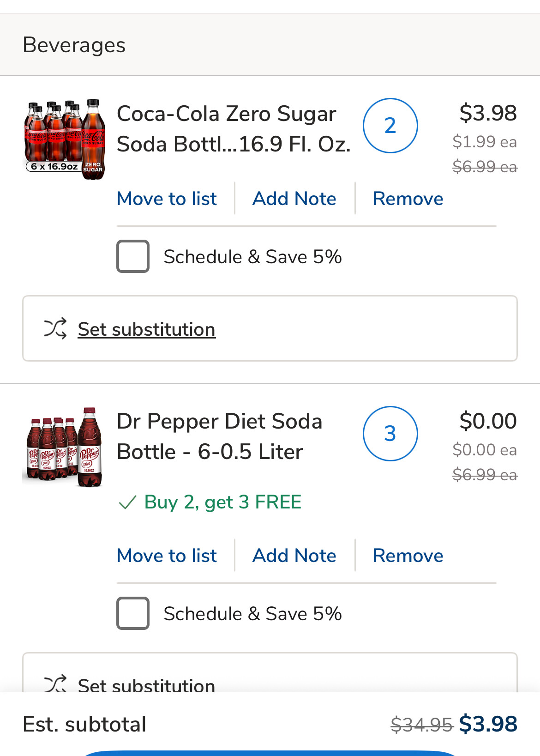Remove Dr Pepper Diet Soda from cart
This screenshot has width=540, height=756.
408,556
